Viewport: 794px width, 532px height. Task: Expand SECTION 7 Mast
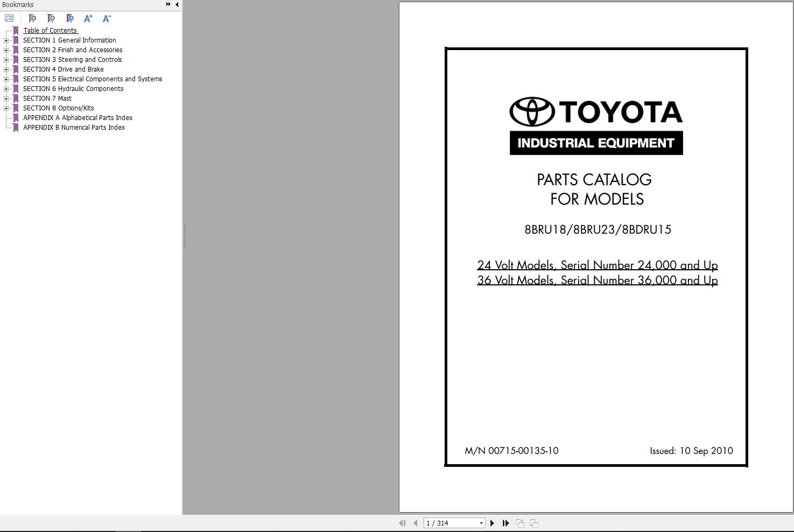point(6,99)
